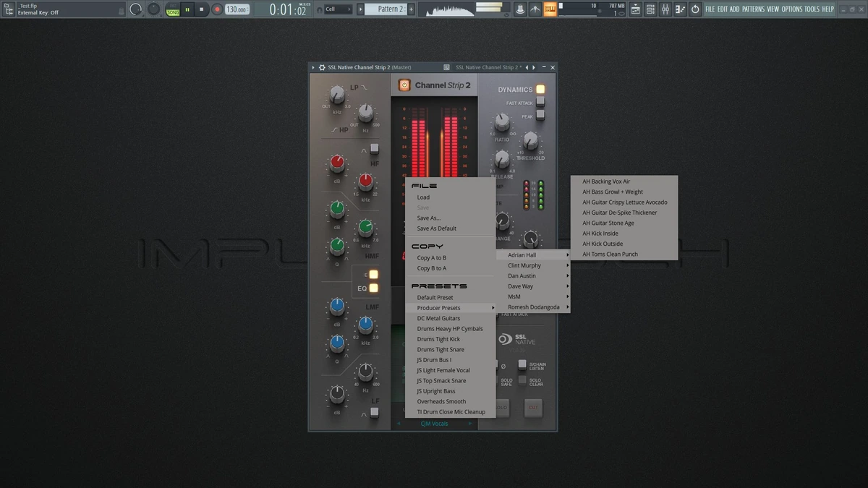868x488 pixels.
Task: Open the playlist view icon
Action: (635, 9)
